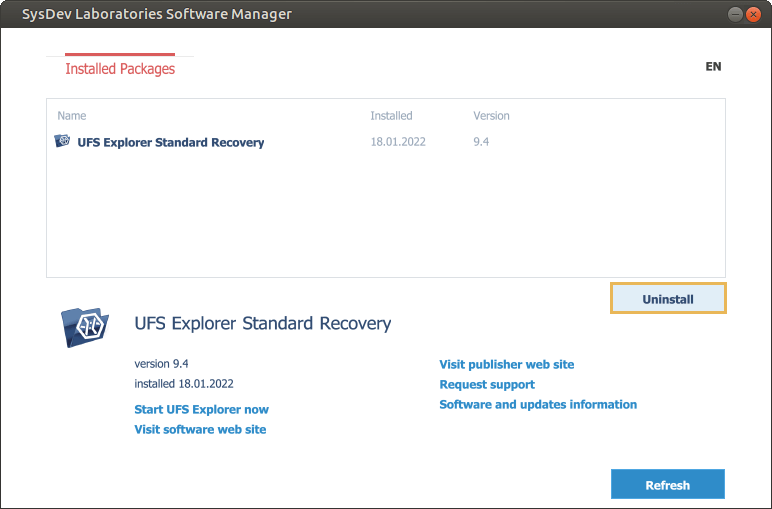Viewport: 772px width, 509px height.
Task: Start UFS Explorer now
Action: point(201,410)
